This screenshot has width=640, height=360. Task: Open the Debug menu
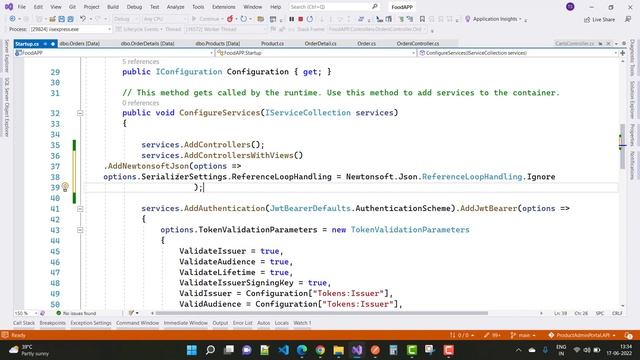click(134, 7)
